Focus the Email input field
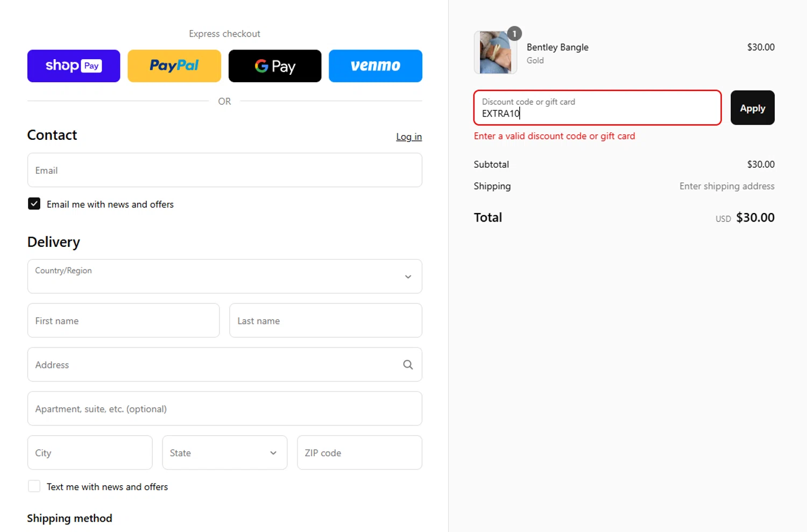Image resolution: width=807 pixels, height=532 pixels. click(x=224, y=171)
